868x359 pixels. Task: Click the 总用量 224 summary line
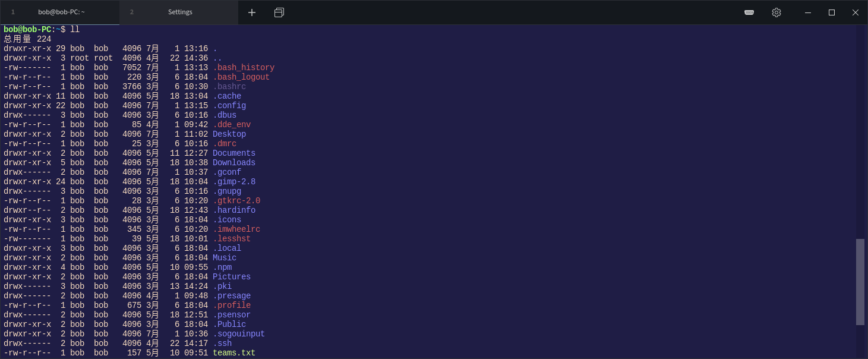tap(27, 39)
